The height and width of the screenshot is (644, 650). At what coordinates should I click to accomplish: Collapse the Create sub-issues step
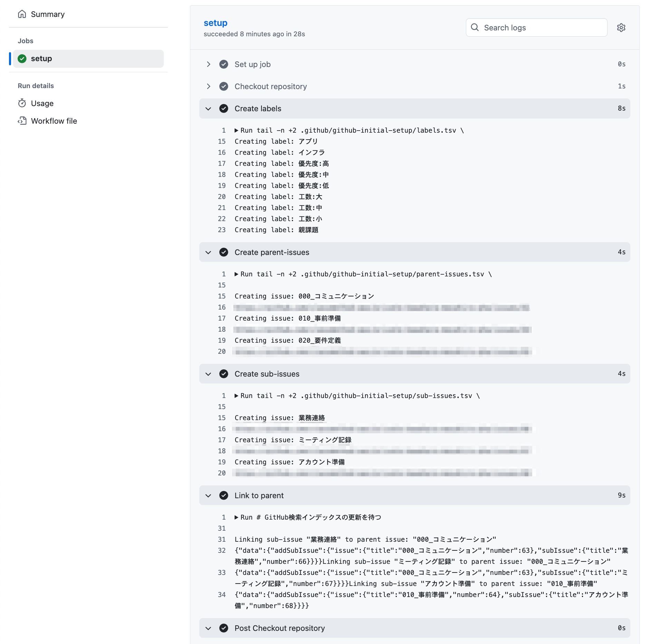pos(208,374)
